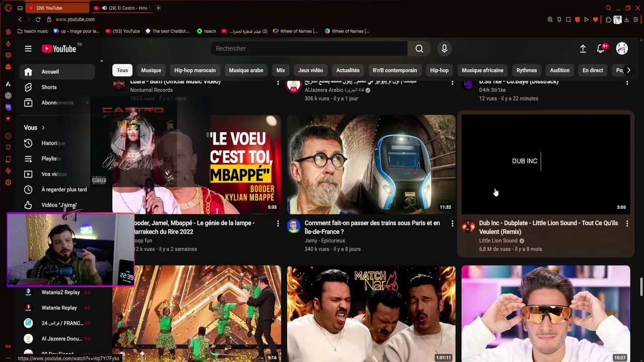
Task: Open the Little Lion Sound channel
Action: point(498,241)
